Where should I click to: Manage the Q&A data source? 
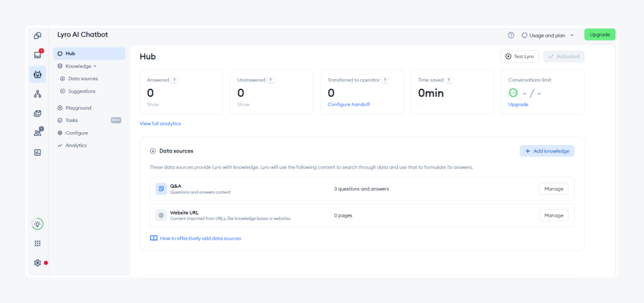coord(553,189)
